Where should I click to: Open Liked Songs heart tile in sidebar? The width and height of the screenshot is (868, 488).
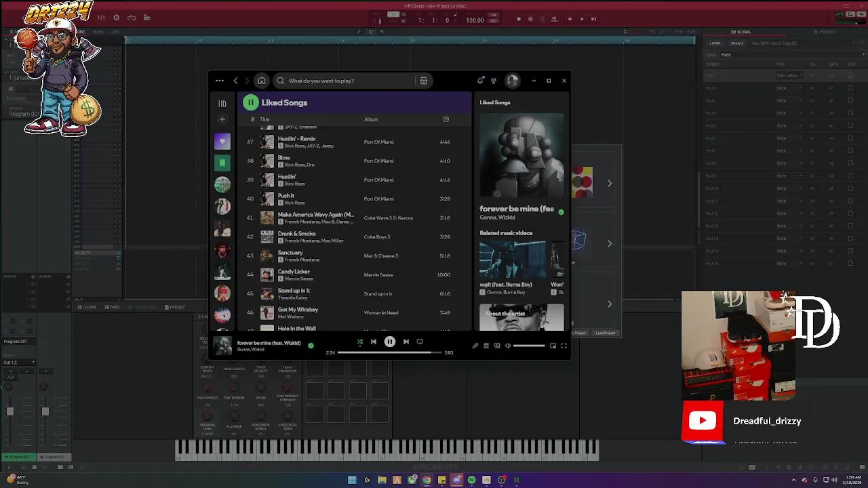pyautogui.click(x=222, y=141)
